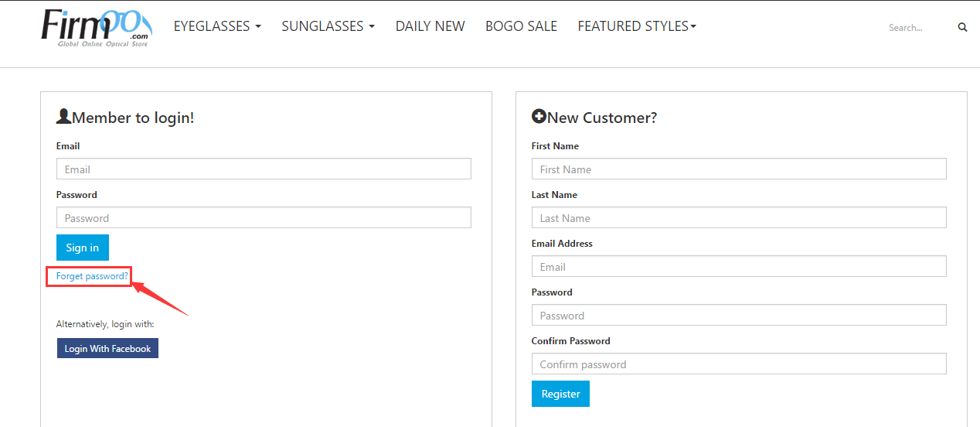
Task: Open the Featured Styles dropdown
Action: [637, 26]
